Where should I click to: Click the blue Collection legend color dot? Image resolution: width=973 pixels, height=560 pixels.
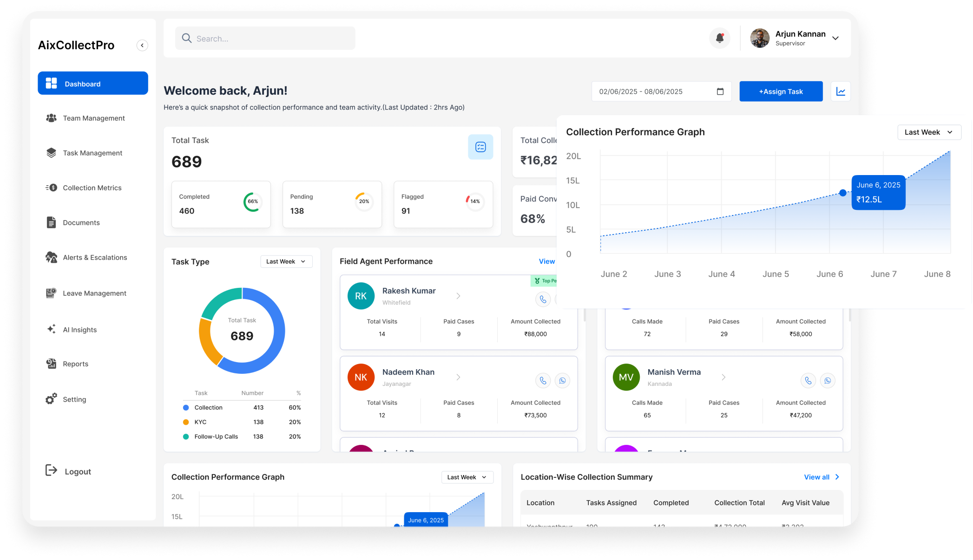[x=186, y=408]
